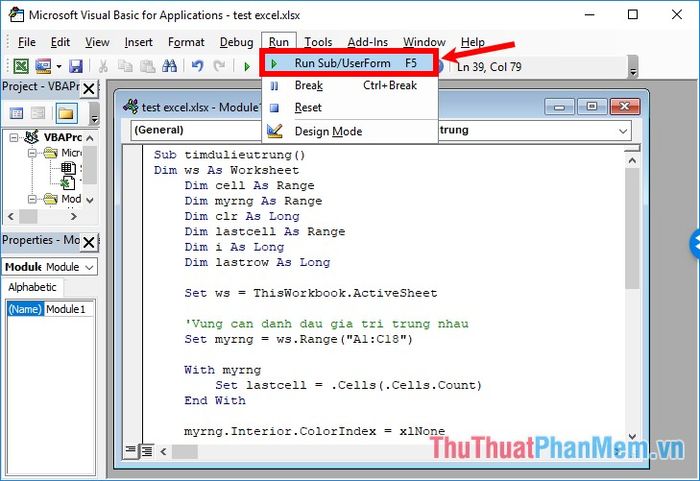The height and width of the screenshot is (481, 700).
Task: Open the procedure dropdown arrow in code window
Action: click(623, 131)
